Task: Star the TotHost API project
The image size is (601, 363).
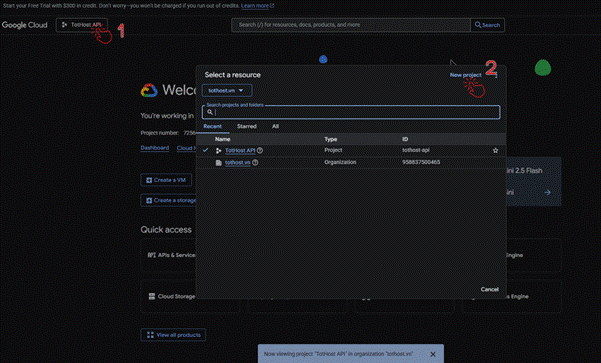Action: (x=495, y=150)
